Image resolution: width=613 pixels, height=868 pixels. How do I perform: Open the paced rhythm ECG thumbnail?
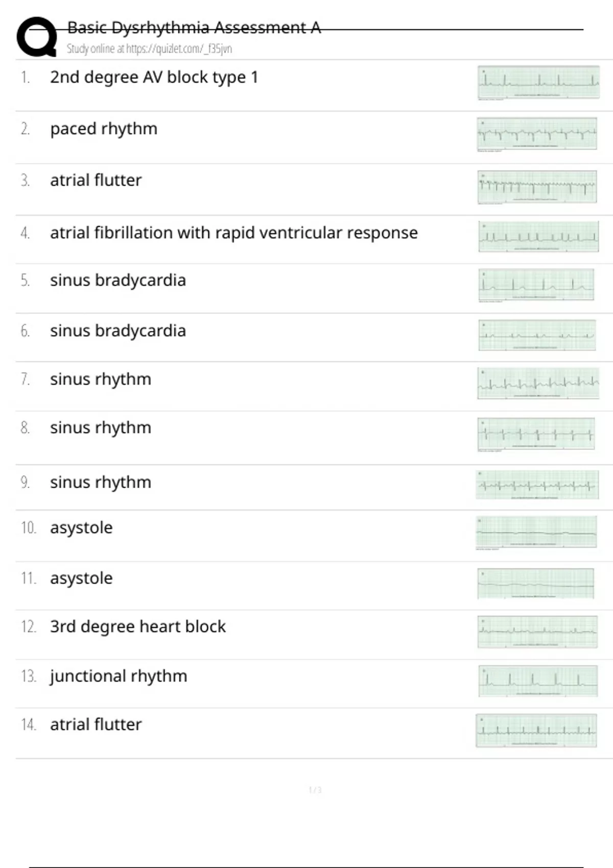coord(537,134)
